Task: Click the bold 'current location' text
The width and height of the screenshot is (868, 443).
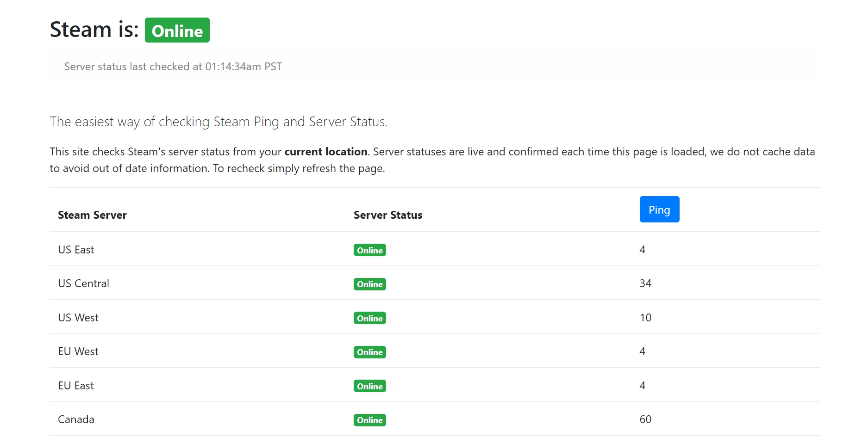Action: click(325, 152)
